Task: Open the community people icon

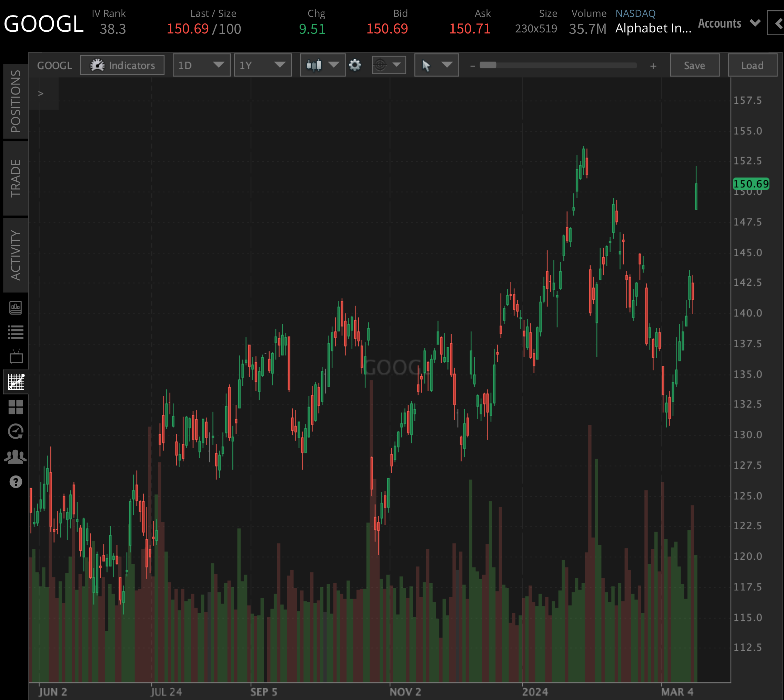Action: point(16,456)
